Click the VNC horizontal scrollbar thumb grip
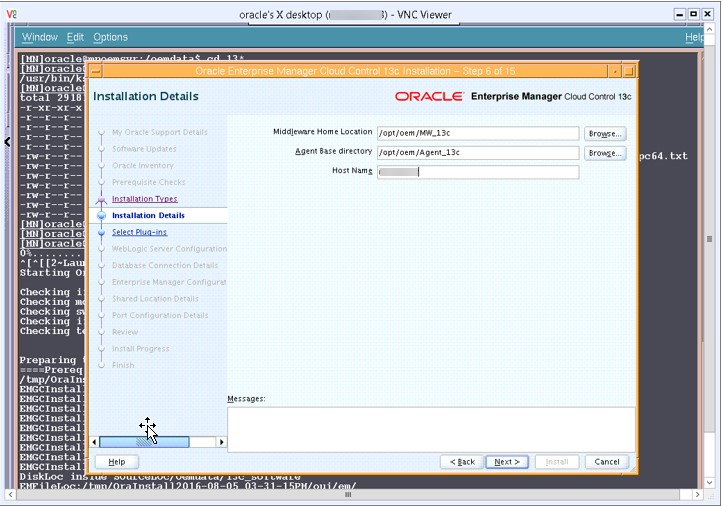The height and width of the screenshot is (506, 723). 348,494
